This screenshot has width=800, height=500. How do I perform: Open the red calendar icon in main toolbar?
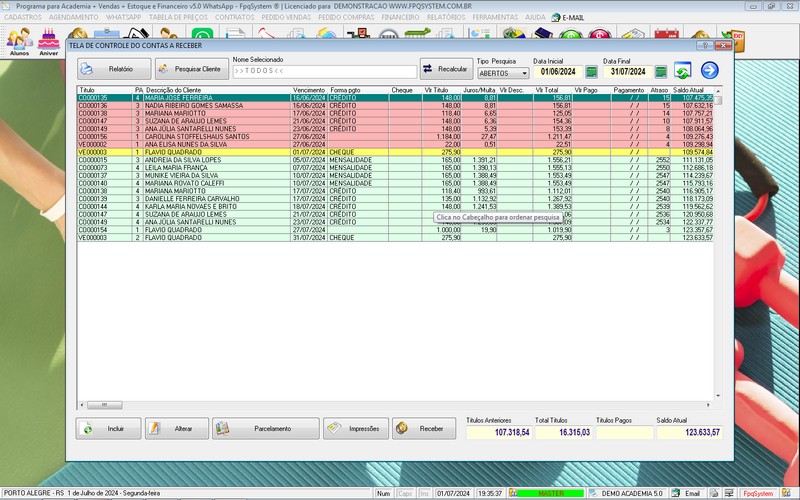pyautogui.click(x=666, y=34)
